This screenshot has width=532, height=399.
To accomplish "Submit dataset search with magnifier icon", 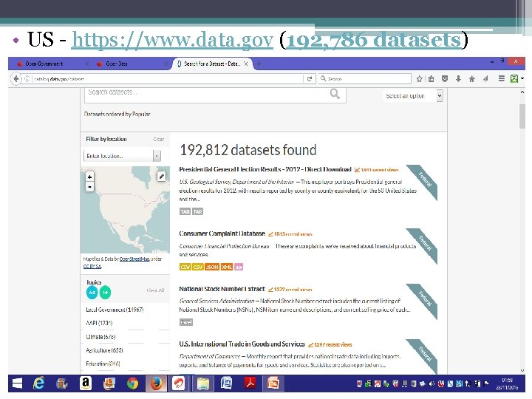I will pyautogui.click(x=335, y=94).
